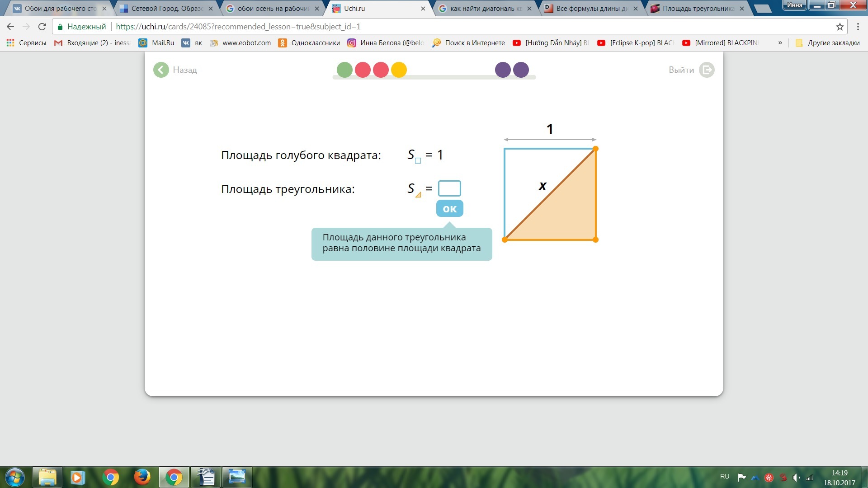
Task: Close the Uchi.ru browser tab
Action: point(423,9)
